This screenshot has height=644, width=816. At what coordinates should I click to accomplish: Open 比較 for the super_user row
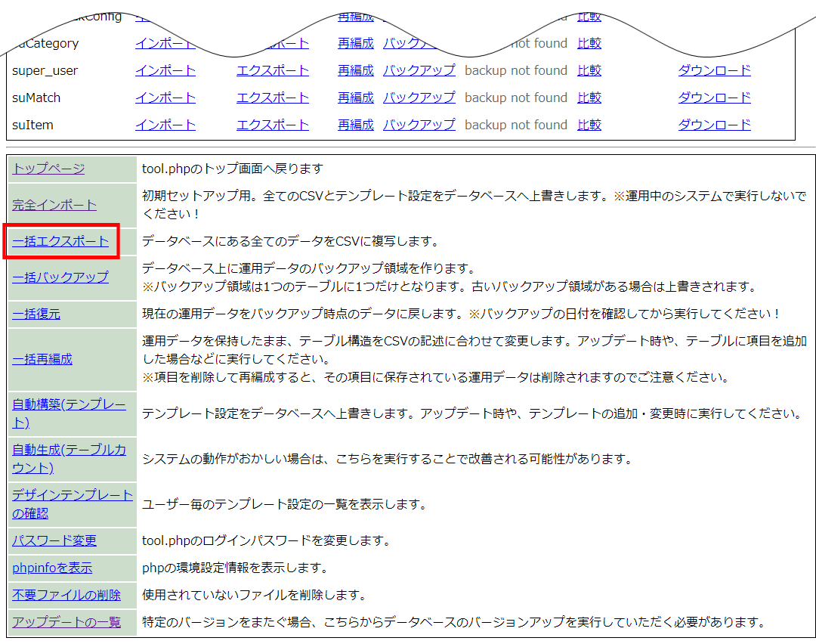pos(589,70)
